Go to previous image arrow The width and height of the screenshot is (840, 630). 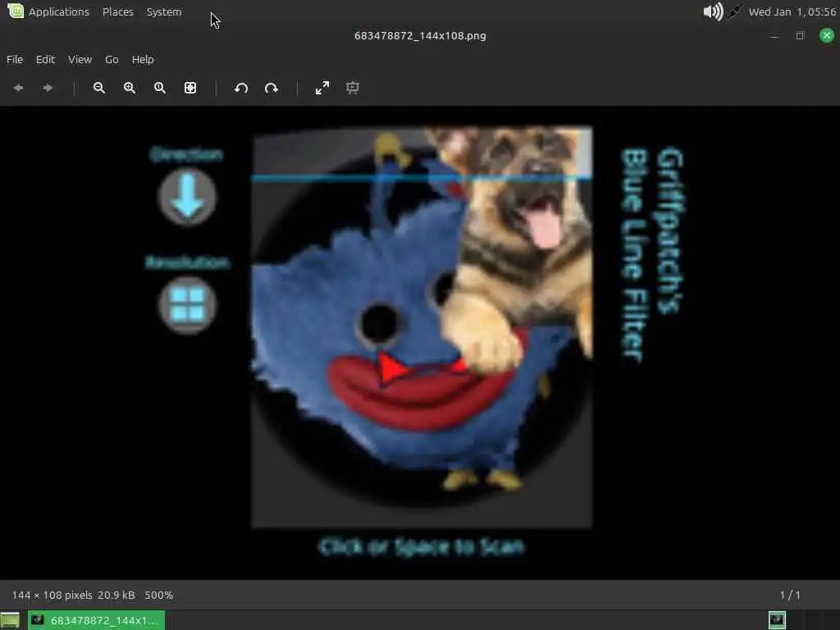(x=18, y=88)
